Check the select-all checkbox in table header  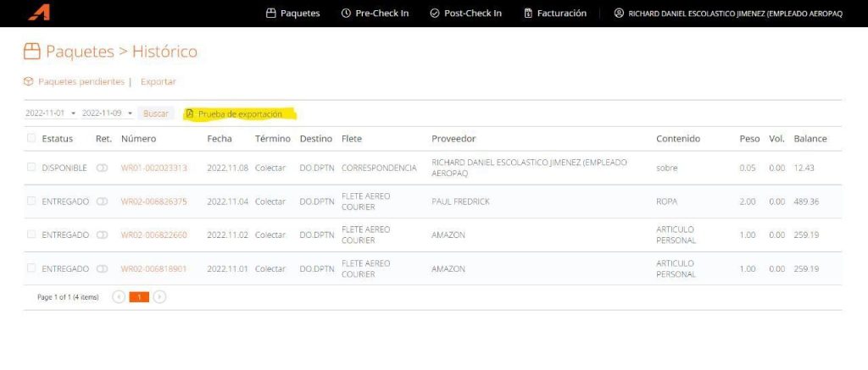[x=31, y=138]
